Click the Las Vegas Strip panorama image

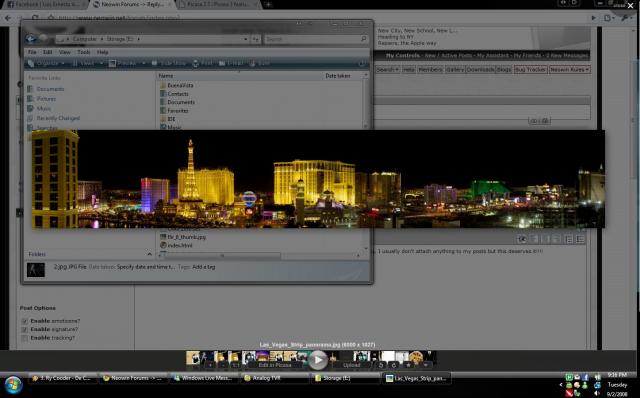click(318, 179)
